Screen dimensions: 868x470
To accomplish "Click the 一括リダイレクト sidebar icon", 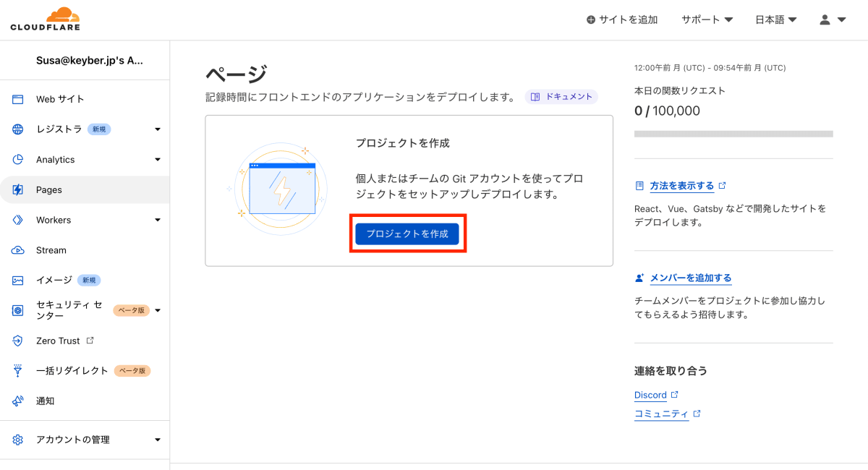I will pyautogui.click(x=18, y=370).
